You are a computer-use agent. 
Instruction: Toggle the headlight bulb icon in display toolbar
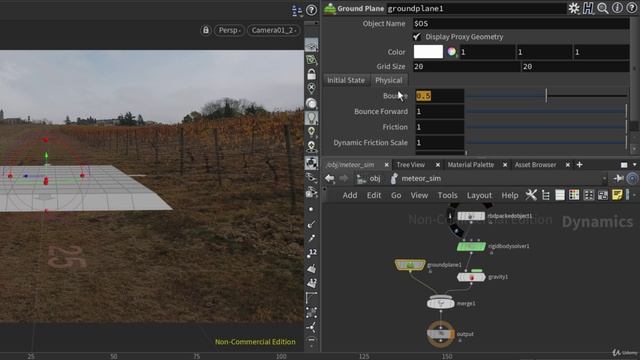pos(311,118)
